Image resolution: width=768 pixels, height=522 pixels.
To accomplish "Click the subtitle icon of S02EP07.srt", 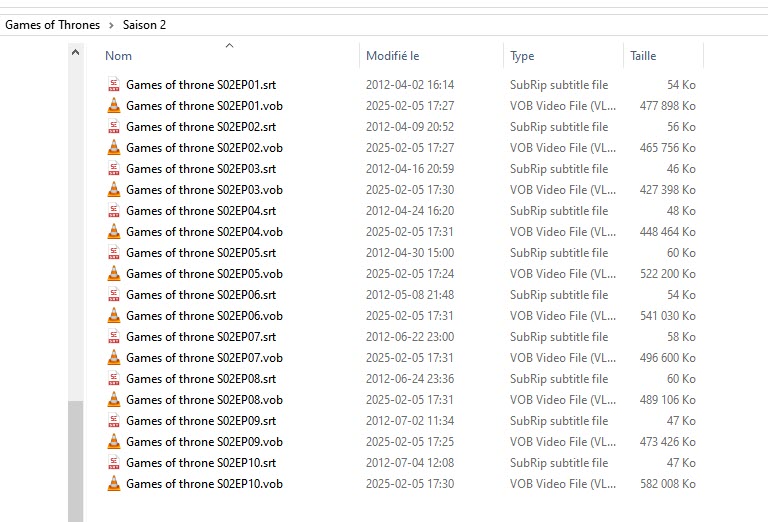I will tap(114, 337).
